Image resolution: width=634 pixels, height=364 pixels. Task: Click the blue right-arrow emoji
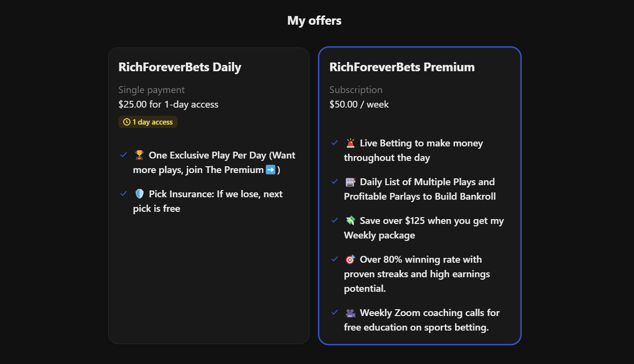(271, 170)
